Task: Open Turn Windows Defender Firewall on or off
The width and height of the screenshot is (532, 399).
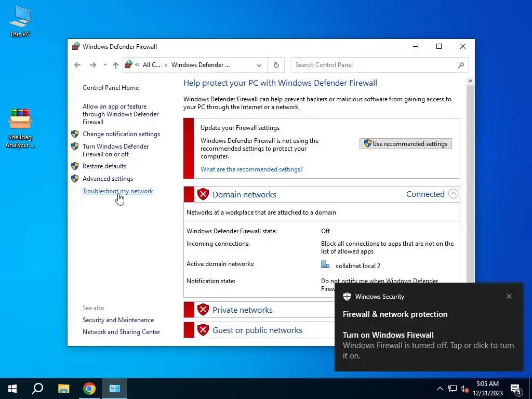Action: coord(115,150)
